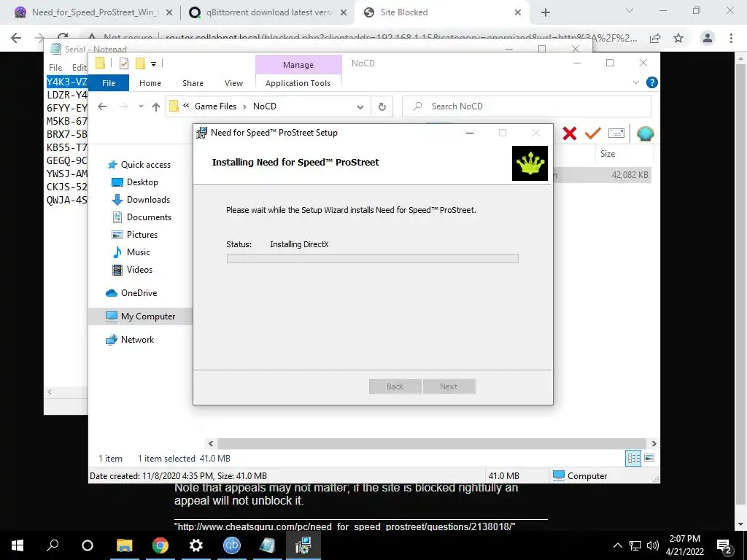Open Cortana circle on the taskbar
The width and height of the screenshot is (747, 560).
(88, 545)
